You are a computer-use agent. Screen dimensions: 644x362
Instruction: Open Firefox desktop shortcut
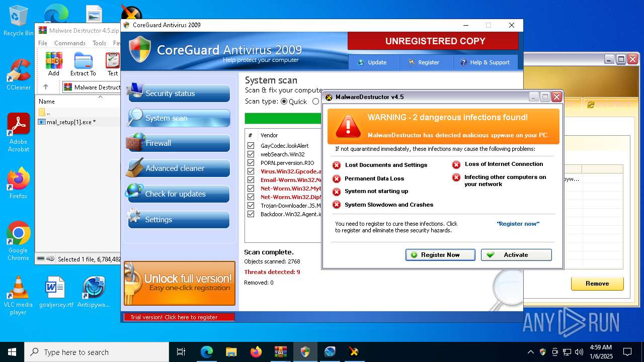(x=18, y=184)
